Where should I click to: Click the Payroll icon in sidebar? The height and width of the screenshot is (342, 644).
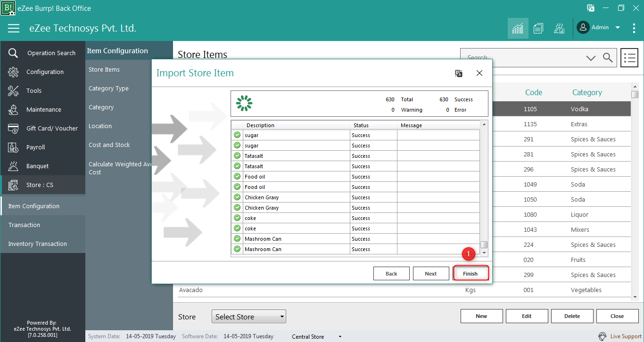click(x=13, y=147)
